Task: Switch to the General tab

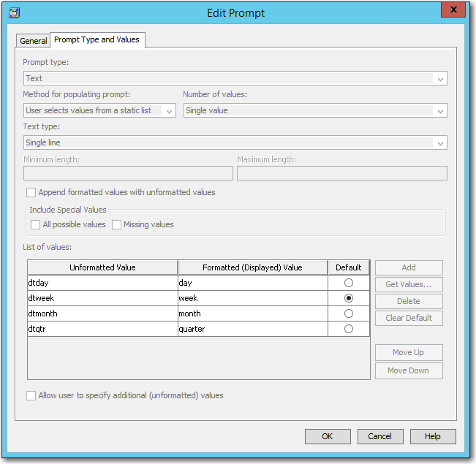Action: coord(34,41)
